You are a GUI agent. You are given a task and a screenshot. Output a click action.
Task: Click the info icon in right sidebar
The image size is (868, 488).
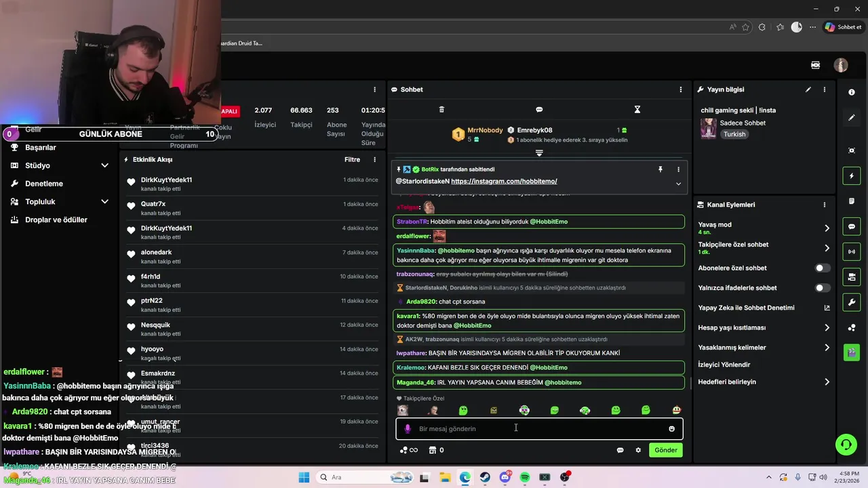[x=852, y=92]
